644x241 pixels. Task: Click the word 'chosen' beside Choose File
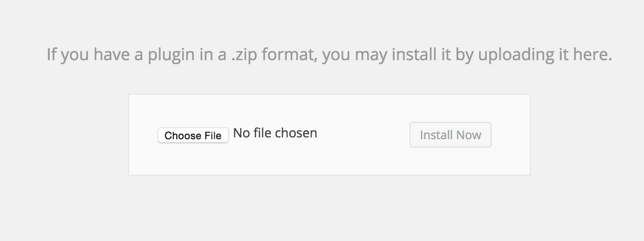pos(296,133)
